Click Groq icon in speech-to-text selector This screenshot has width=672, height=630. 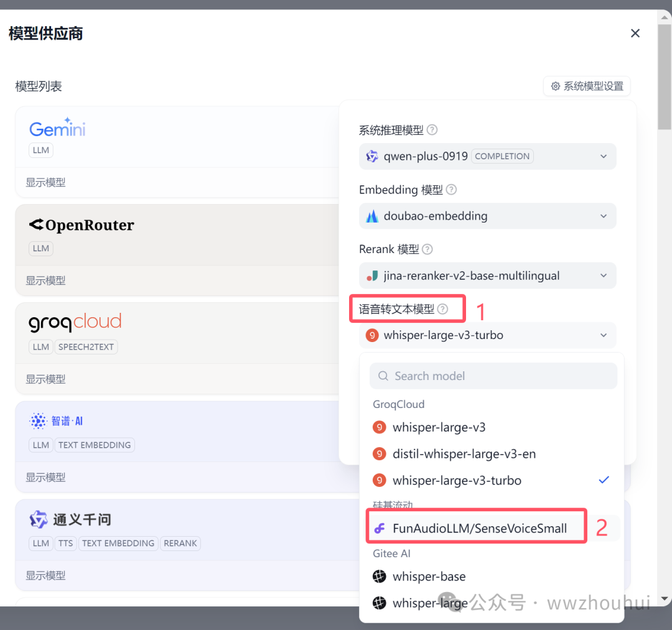point(372,335)
